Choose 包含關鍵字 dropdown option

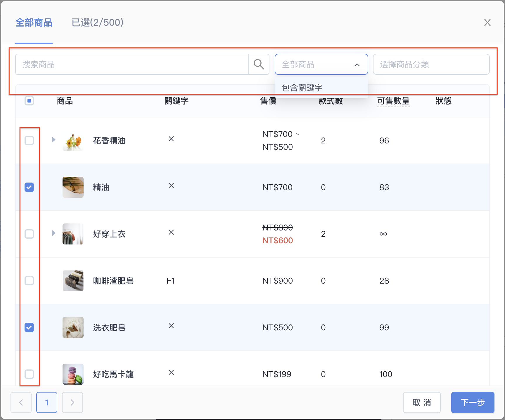click(321, 88)
